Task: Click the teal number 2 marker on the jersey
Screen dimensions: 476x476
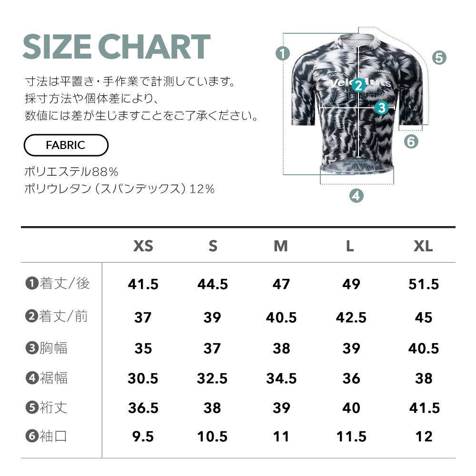Action: [x=358, y=85]
